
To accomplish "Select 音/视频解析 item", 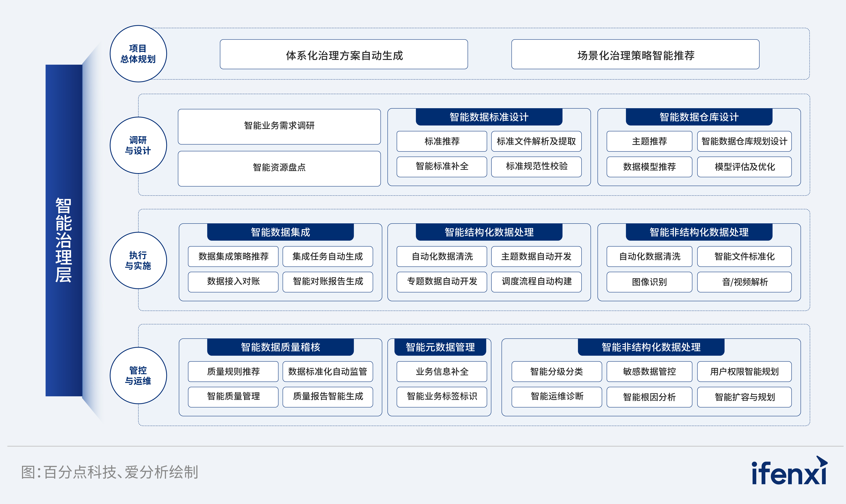I will (744, 282).
